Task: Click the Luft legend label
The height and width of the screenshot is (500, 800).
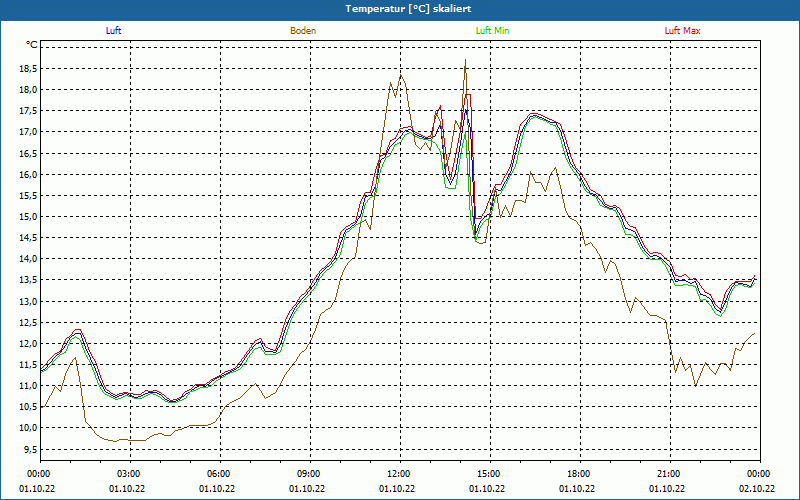Action: 113,31
